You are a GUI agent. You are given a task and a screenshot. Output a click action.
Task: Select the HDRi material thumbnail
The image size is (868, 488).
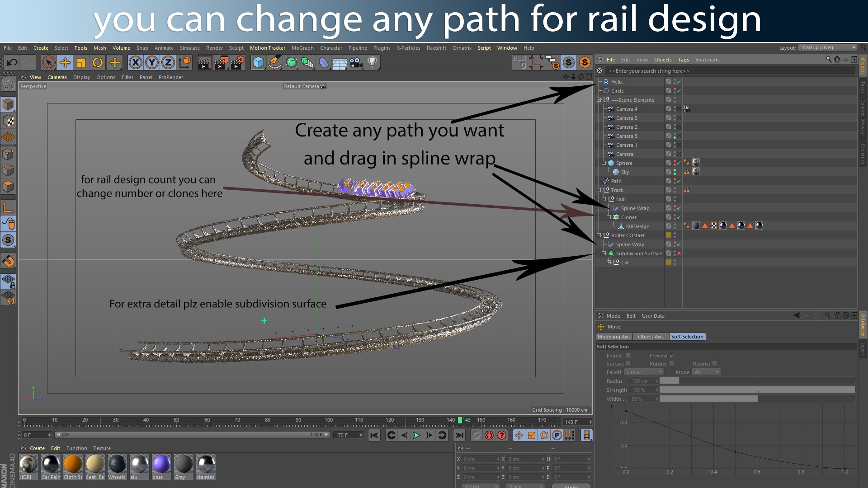(28, 467)
